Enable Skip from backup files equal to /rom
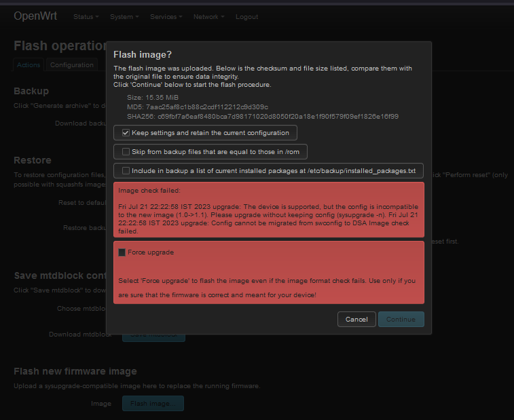The height and width of the screenshot is (420, 514). click(x=126, y=152)
